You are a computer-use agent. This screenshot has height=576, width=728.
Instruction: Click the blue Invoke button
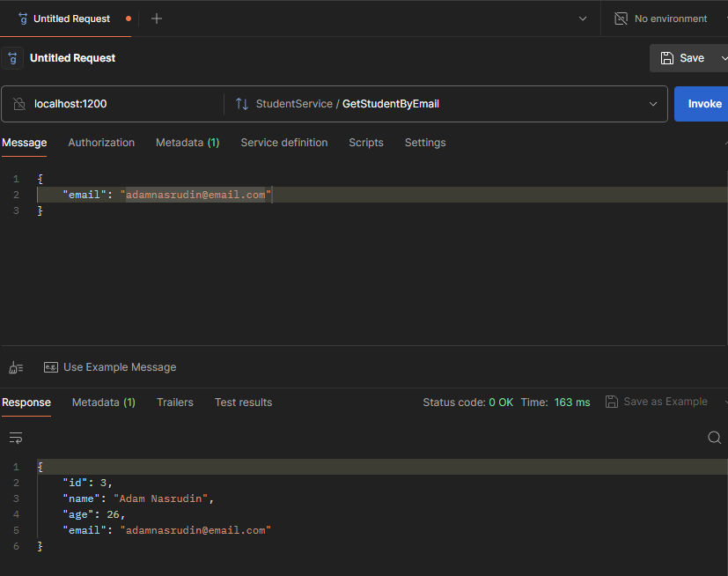tap(701, 104)
